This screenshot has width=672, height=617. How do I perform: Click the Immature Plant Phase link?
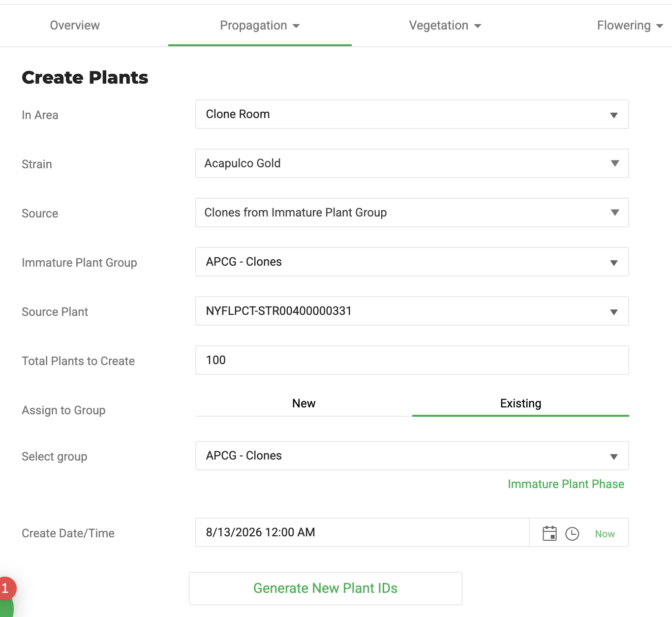click(566, 484)
